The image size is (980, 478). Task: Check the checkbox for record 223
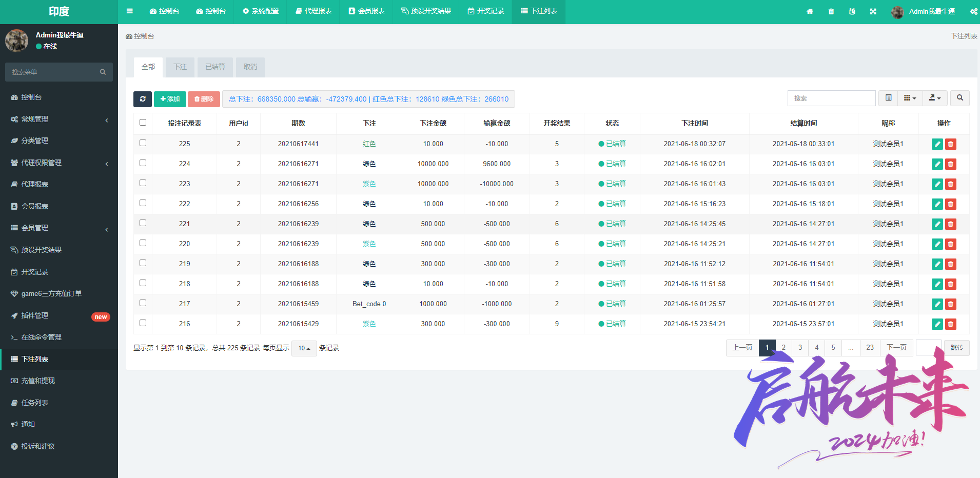click(x=143, y=183)
